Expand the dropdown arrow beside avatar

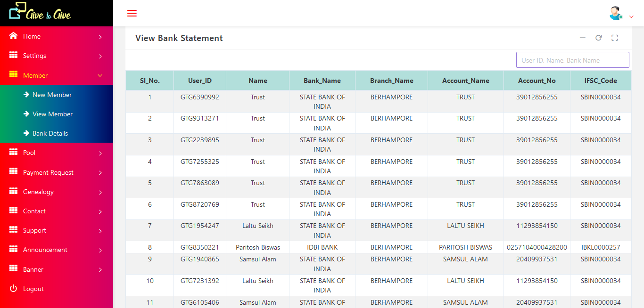(631, 17)
